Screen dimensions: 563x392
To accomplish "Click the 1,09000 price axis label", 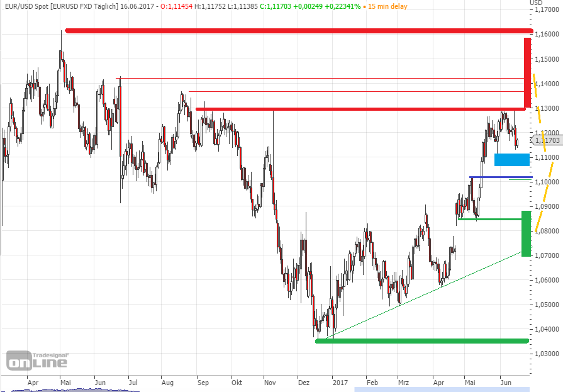I will pos(547,206).
